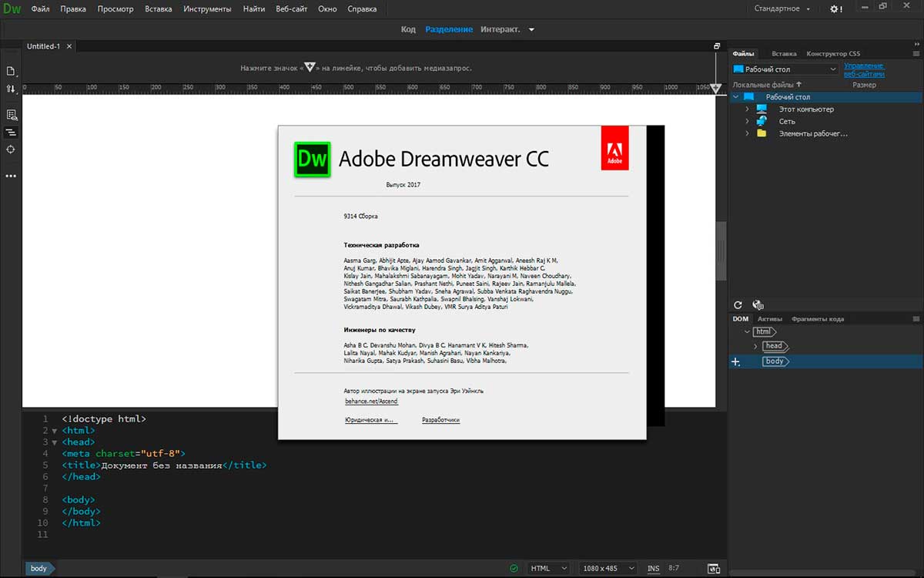This screenshot has height=578, width=924.
Task: Toggle the format source code icon
Action: pyautogui.click(x=11, y=133)
